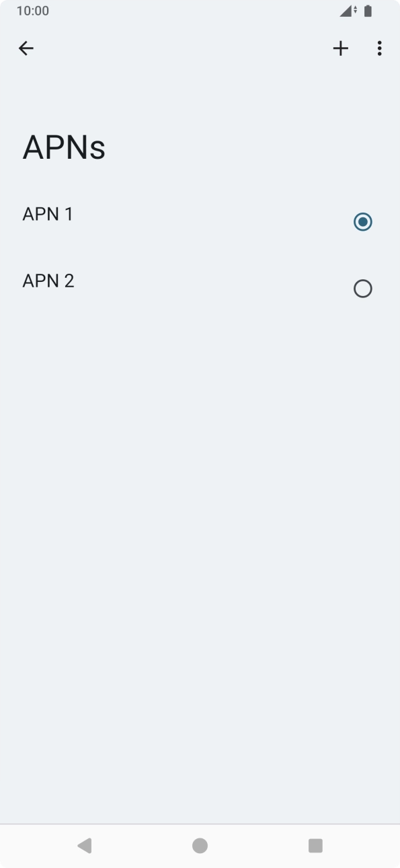Click the add new APN plus icon
The height and width of the screenshot is (868, 400).
[x=340, y=48]
